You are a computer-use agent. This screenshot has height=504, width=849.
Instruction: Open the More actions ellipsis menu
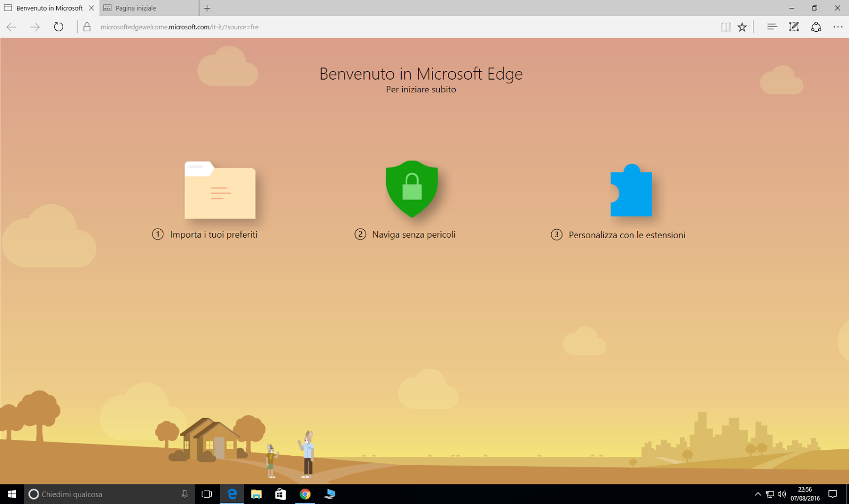pyautogui.click(x=838, y=27)
